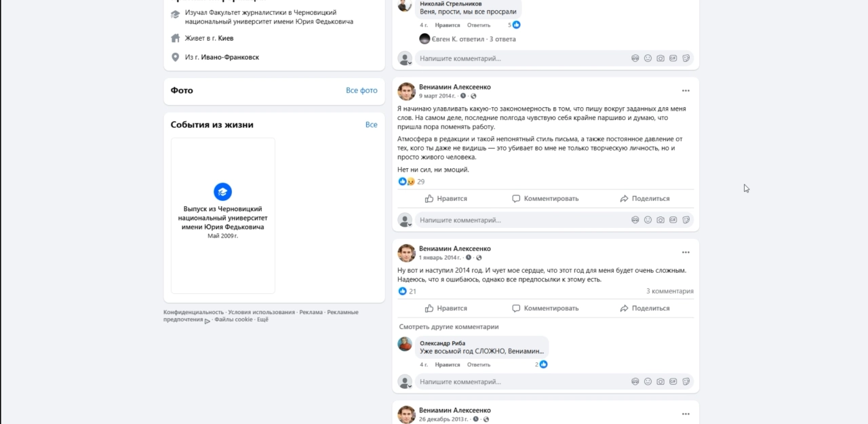This screenshot has height=424, width=868.
Task: Like the 9 март 2014 post
Action: pyautogui.click(x=446, y=199)
